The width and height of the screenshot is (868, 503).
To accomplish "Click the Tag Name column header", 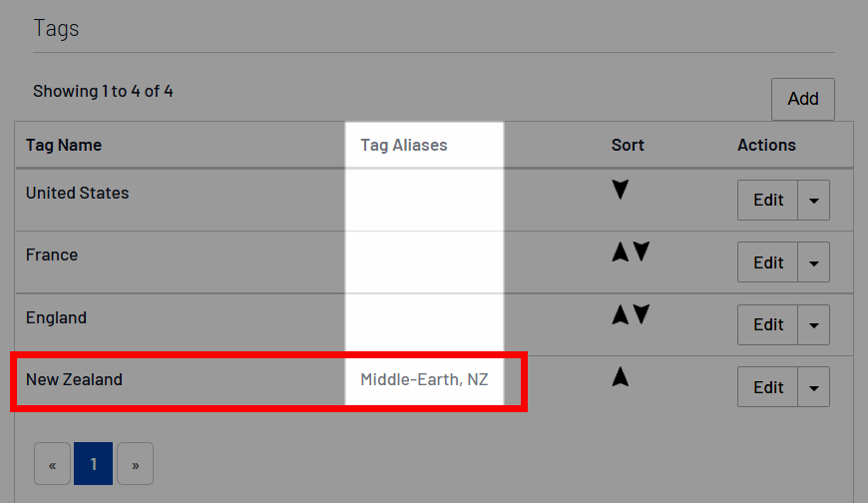I will click(x=64, y=145).
